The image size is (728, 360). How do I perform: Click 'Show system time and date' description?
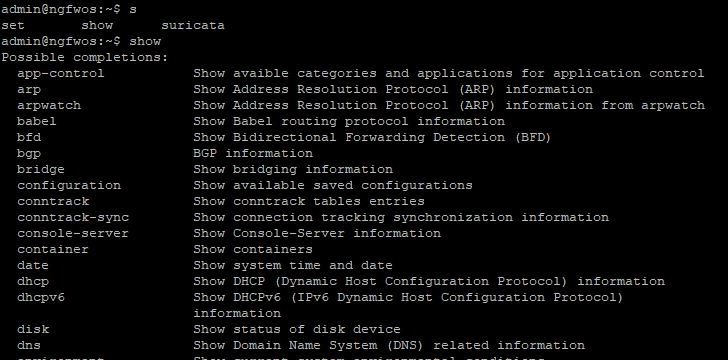click(293, 265)
